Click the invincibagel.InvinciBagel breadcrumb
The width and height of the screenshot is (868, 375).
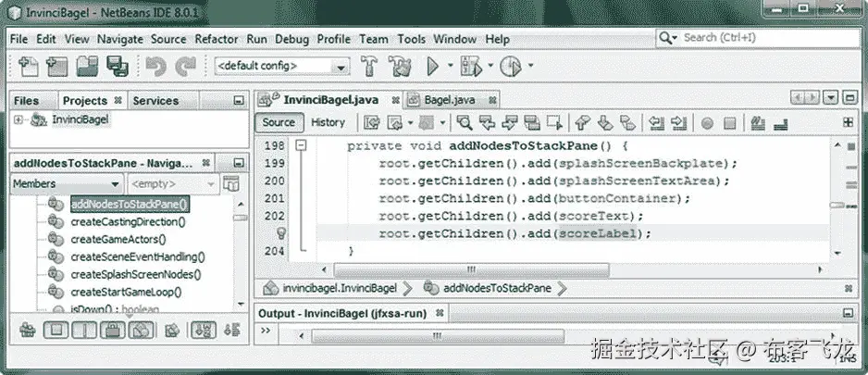pyautogui.click(x=340, y=288)
